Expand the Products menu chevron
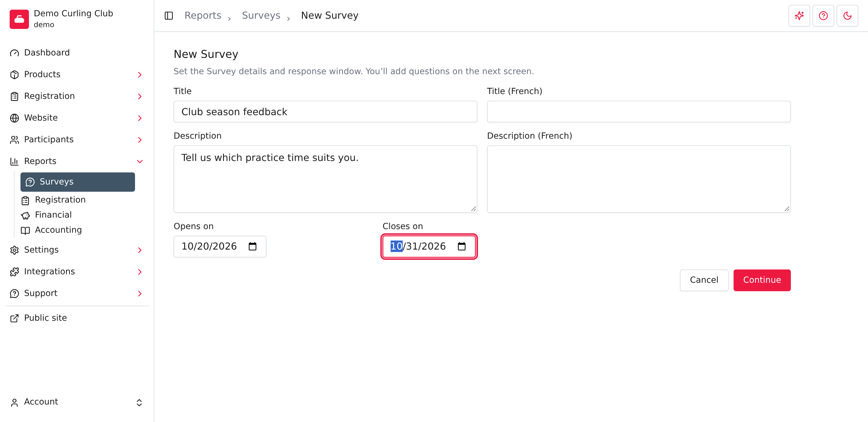Viewport: 868px width, 422px height. 140,75
